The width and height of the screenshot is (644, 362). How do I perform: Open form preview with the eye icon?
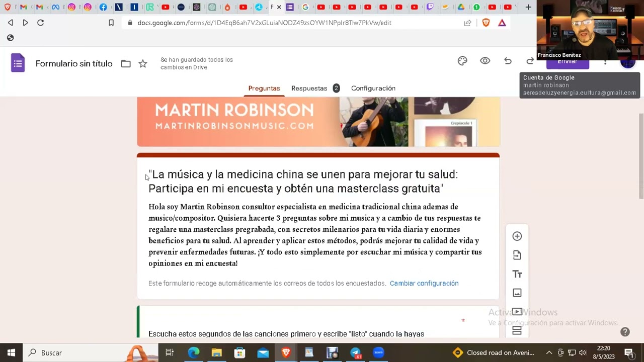(485, 61)
